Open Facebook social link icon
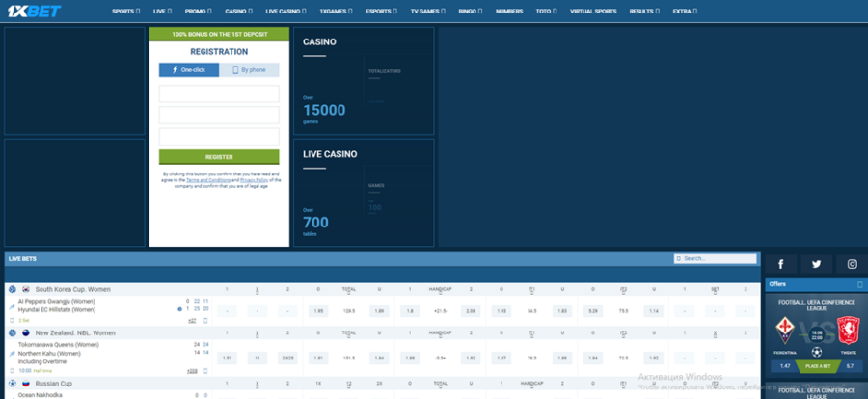The image size is (868, 399). click(x=780, y=264)
